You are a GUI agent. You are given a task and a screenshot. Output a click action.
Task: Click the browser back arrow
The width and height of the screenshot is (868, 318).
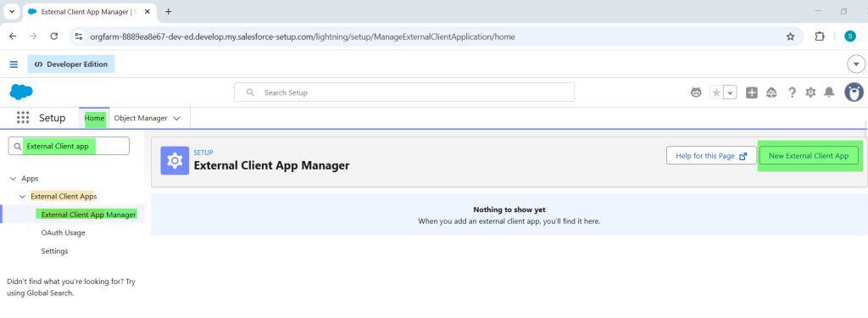(14, 36)
